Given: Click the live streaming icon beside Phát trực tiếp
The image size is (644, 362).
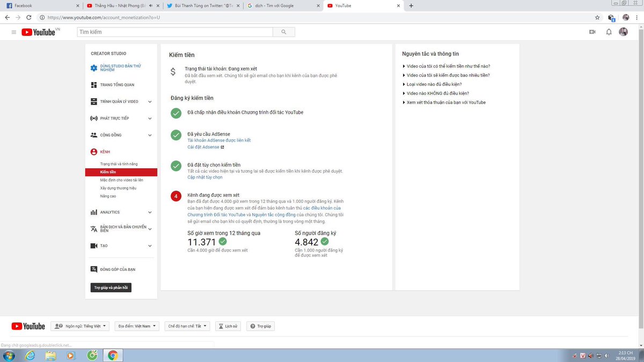Looking at the screenshot, I should click(x=94, y=118).
